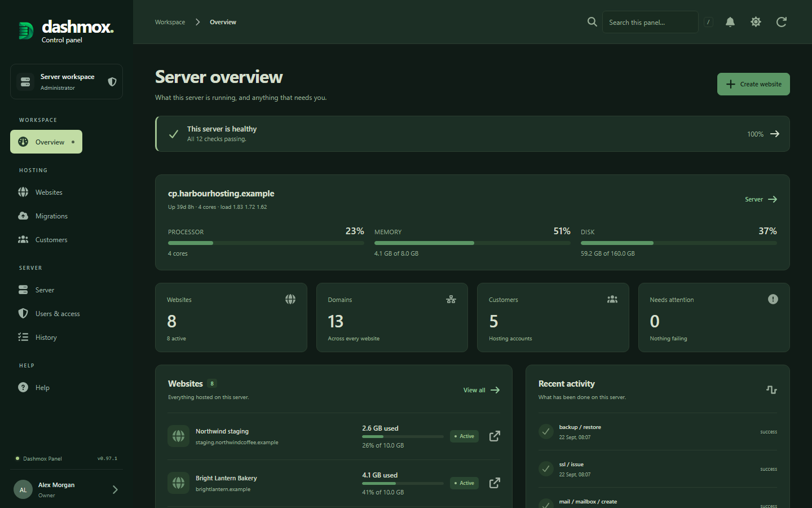Click the Disk usage bar
This screenshot has width=812, height=508.
coord(679,243)
